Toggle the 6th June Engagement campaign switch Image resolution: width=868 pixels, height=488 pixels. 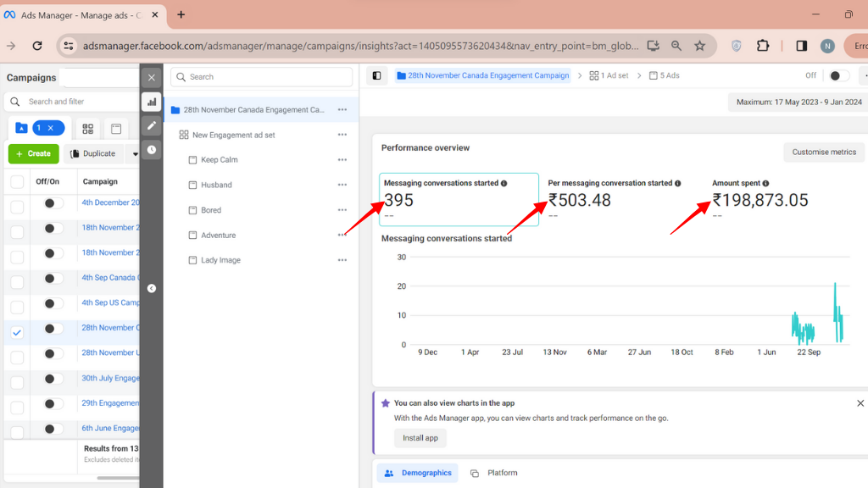click(x=53, y=429)
